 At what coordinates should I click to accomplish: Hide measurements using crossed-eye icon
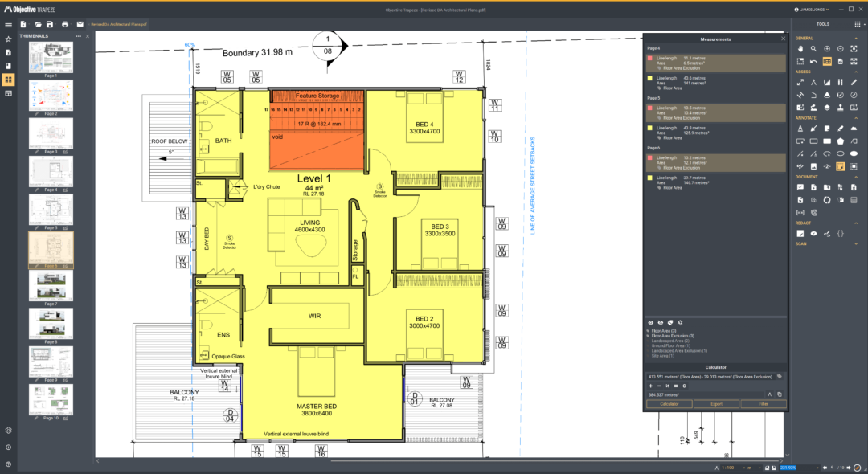(x=660, y=322)
